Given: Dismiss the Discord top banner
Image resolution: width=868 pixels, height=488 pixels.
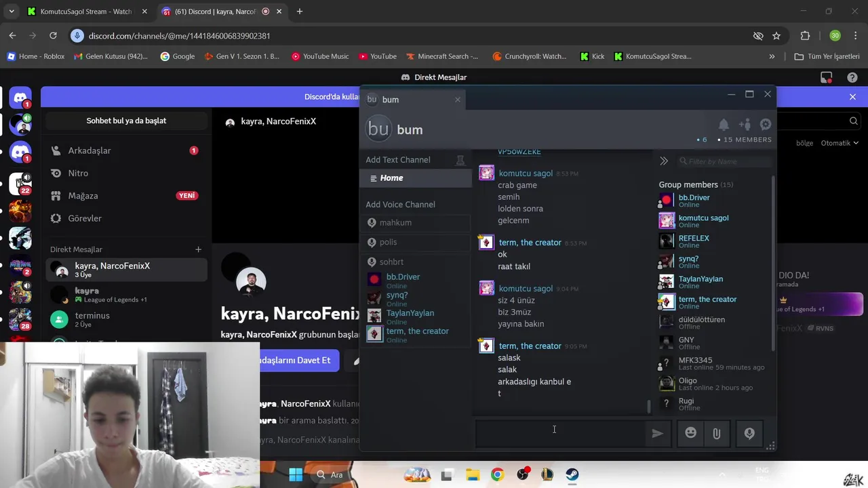Looking at the screenshot, I should pyautogui.click(x=852, y=97).
